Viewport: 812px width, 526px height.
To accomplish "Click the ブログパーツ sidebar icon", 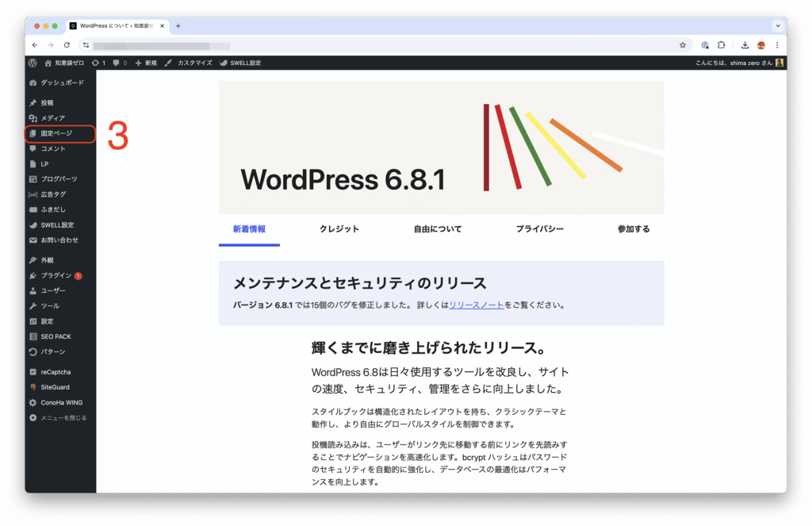I will pyautogui.click(x=33, y=179).
